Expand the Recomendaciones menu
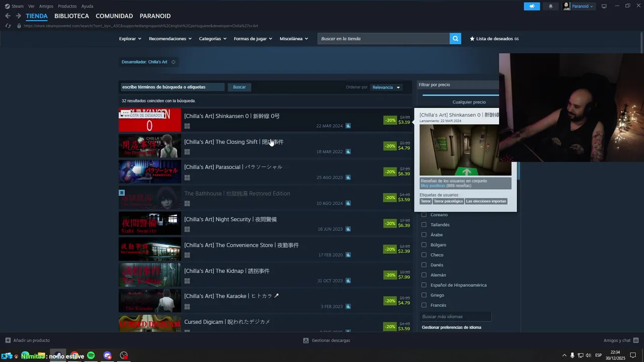The image size is (644, 362). coord(170,39)
